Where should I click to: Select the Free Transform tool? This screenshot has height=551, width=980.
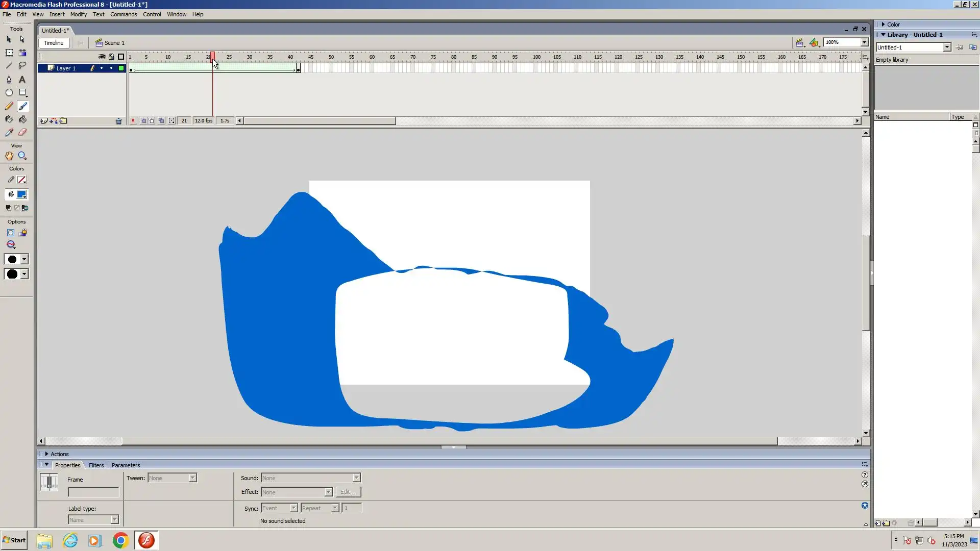pos(9,53)
